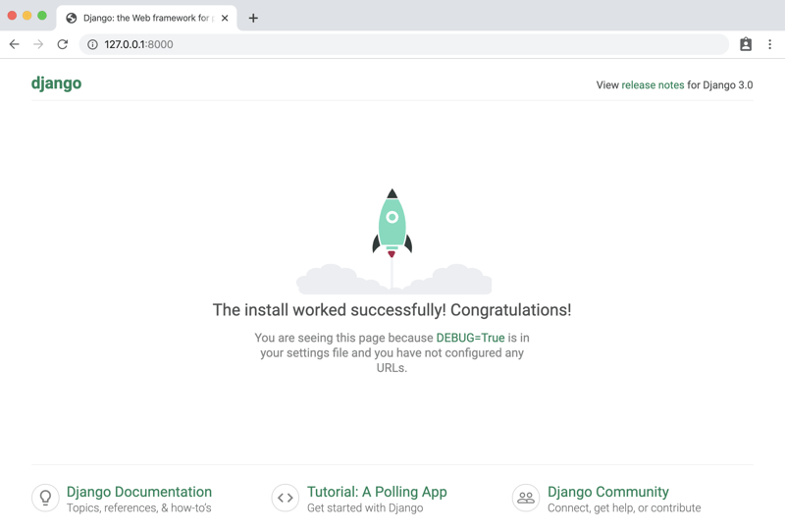
Task: Click the 'Get started with Django' text
Action: 365,508
